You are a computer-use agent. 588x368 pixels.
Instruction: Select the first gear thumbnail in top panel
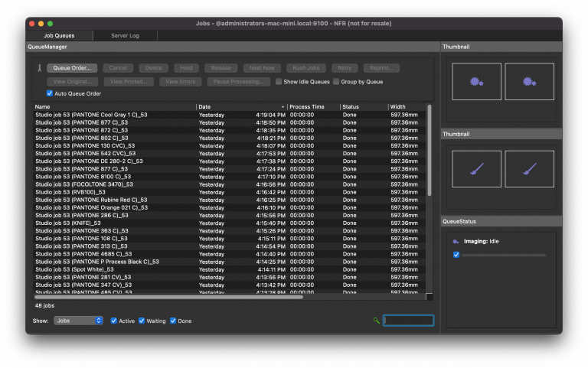477,82
